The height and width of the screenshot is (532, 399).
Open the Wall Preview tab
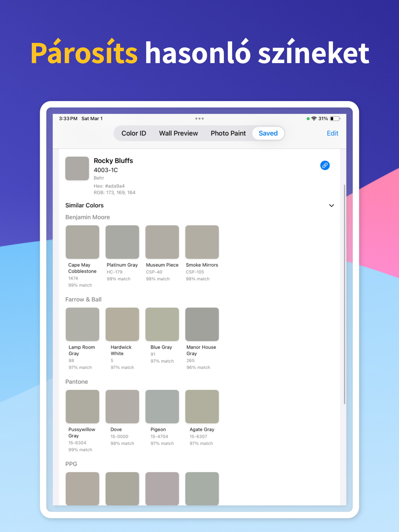[178, 133]
